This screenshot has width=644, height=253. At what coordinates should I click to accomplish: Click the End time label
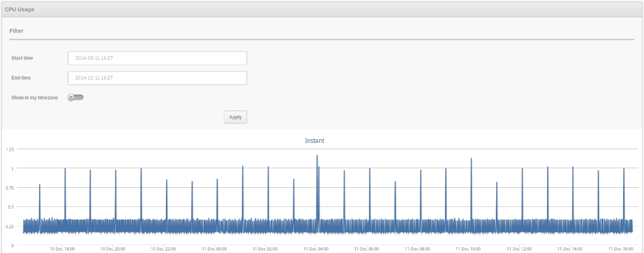(21, 78)
